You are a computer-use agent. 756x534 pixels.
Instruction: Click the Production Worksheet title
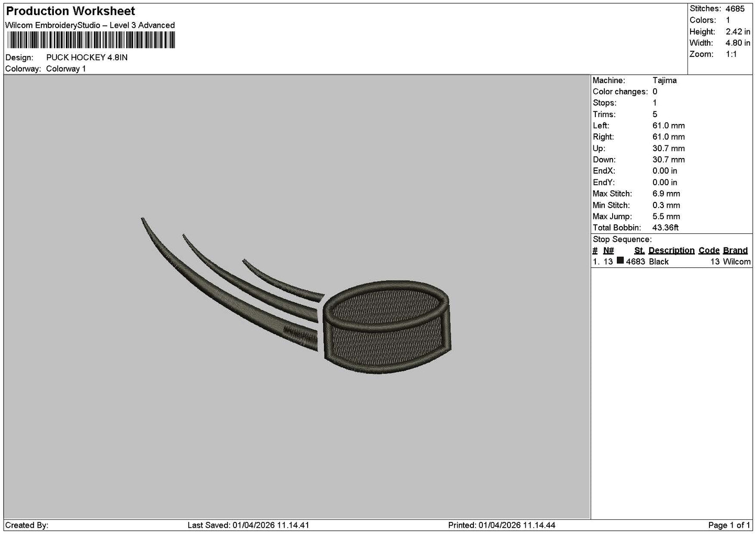click(x=70, y=11)
